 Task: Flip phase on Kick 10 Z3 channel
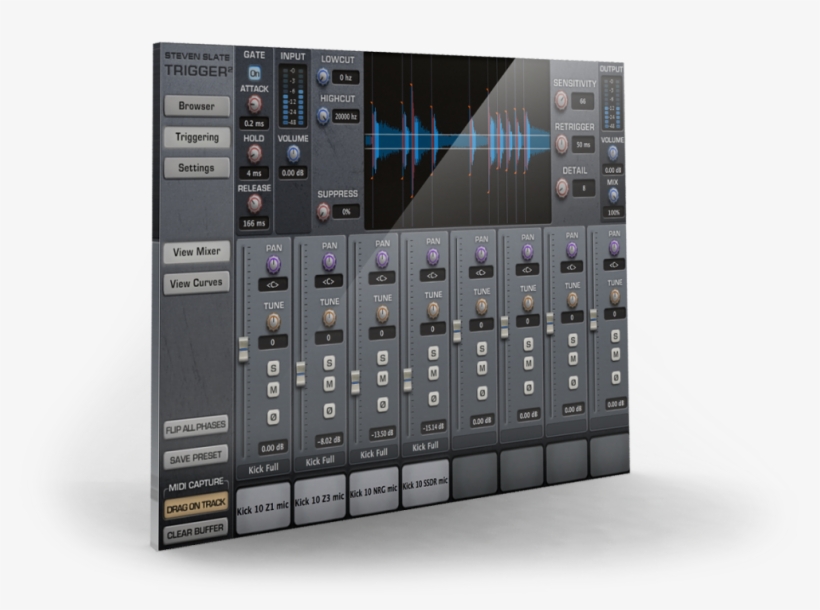(329, 411)
